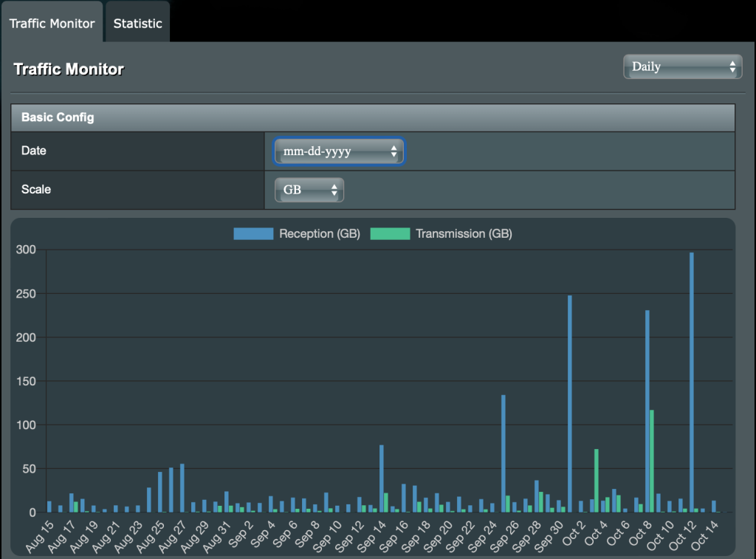Click the 300 y-axis label

[26, 250]
